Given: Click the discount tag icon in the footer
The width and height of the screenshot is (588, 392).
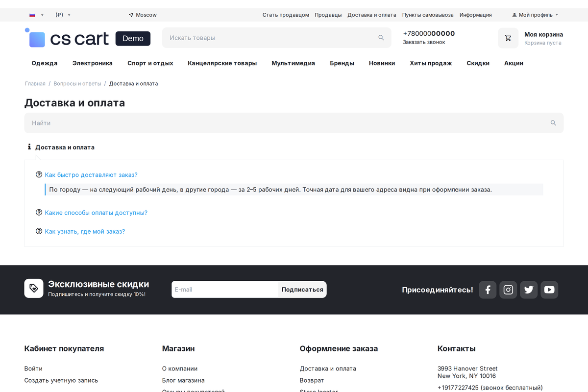Looking at the screenshot, I should 34,288.
